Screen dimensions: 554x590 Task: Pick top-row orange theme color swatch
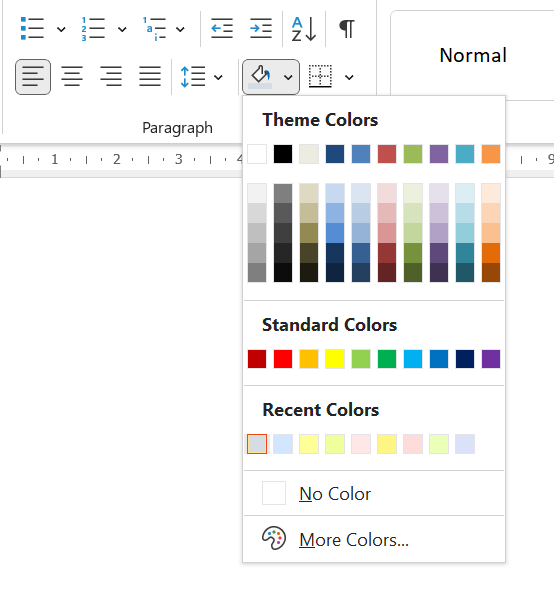491,154
